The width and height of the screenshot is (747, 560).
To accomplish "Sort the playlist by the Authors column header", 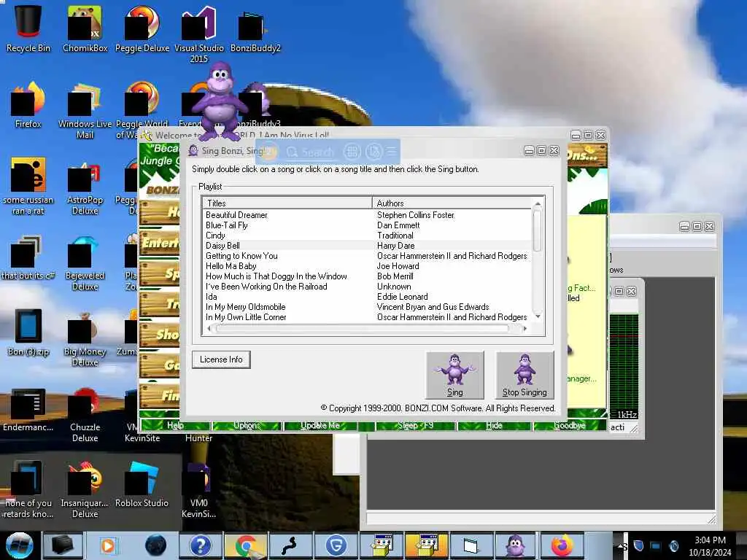I will 452,203.
